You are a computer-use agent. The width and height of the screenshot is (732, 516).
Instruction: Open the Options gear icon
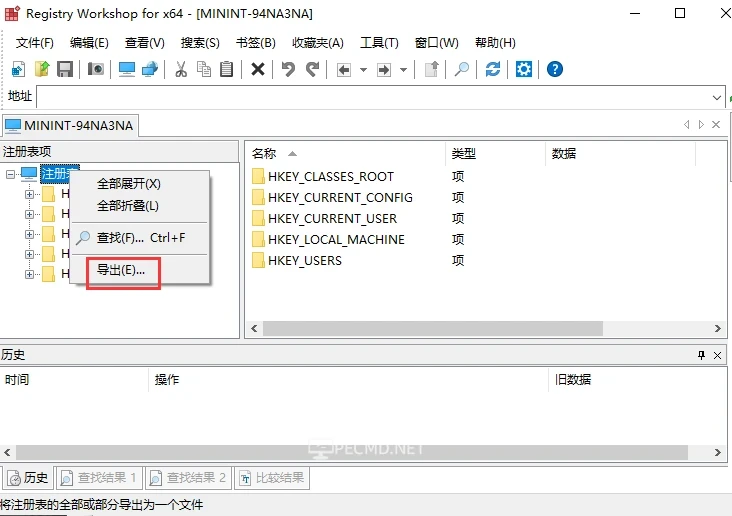pyautogui.click(x=524, y=70)
